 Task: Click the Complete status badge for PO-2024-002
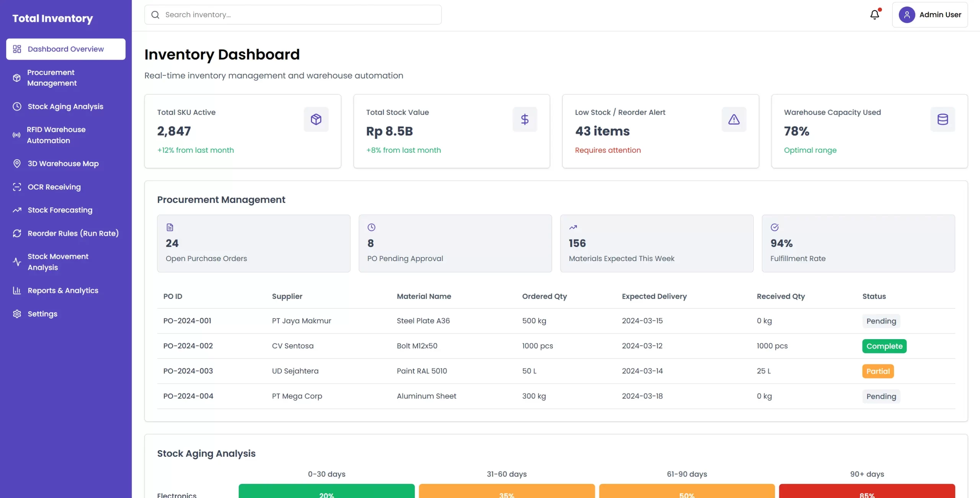click(884, 346)
